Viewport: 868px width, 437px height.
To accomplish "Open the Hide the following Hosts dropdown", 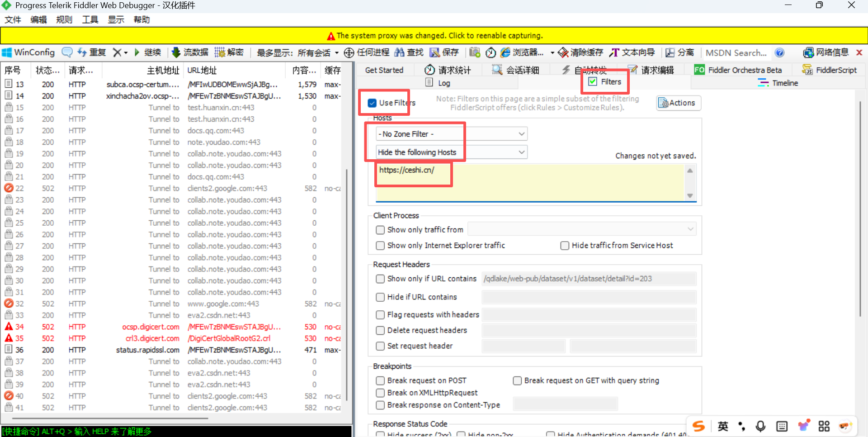I will 452,152.
